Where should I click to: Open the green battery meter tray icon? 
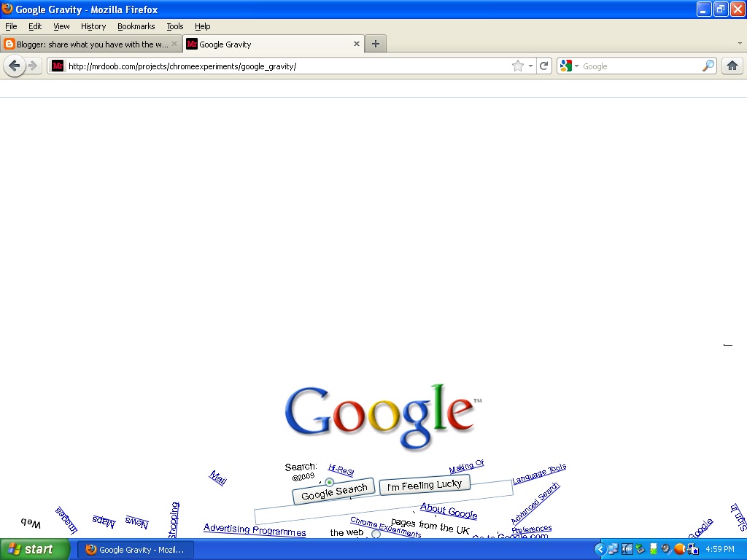pos(654,550)
